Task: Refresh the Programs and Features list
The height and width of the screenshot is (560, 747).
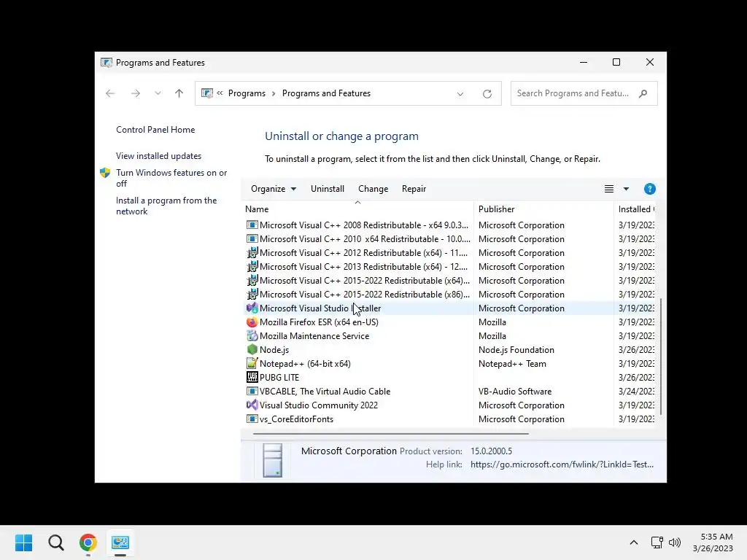Action: [487, 94]
